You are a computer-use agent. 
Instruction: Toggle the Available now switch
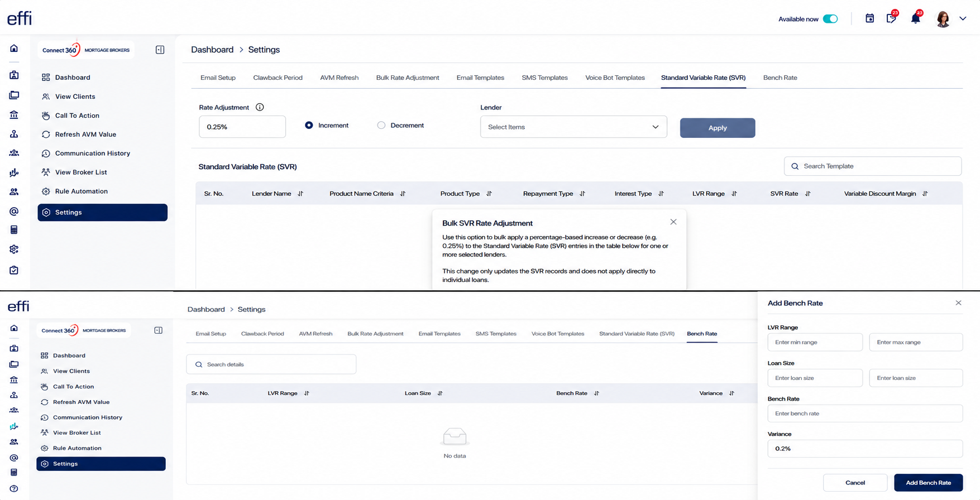(x=830, y=19)
